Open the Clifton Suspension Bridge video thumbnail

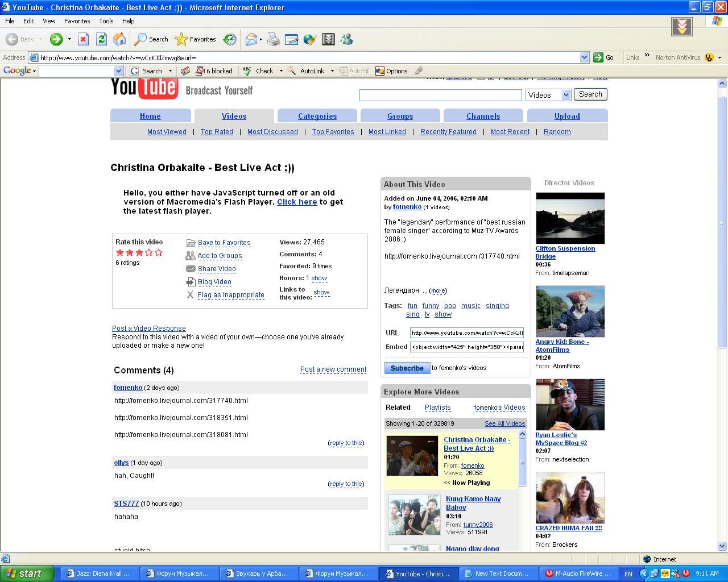(570, 218)
